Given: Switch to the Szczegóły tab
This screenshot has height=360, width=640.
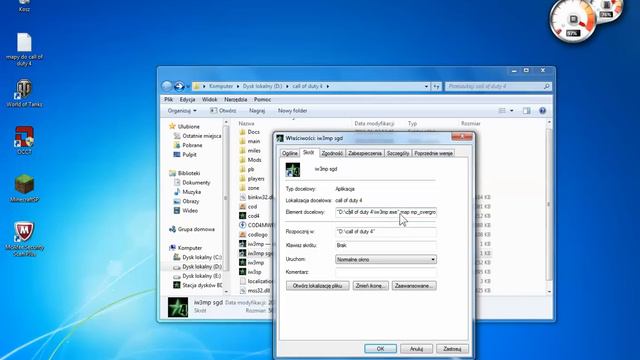Looking at the screenshot, I should [x=398, y=153].
